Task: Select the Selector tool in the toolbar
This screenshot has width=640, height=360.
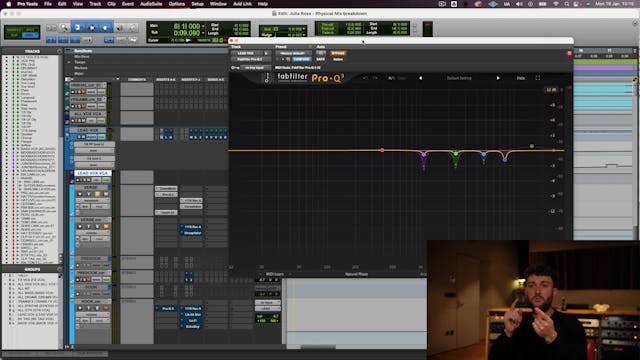Action: (92, 28)
